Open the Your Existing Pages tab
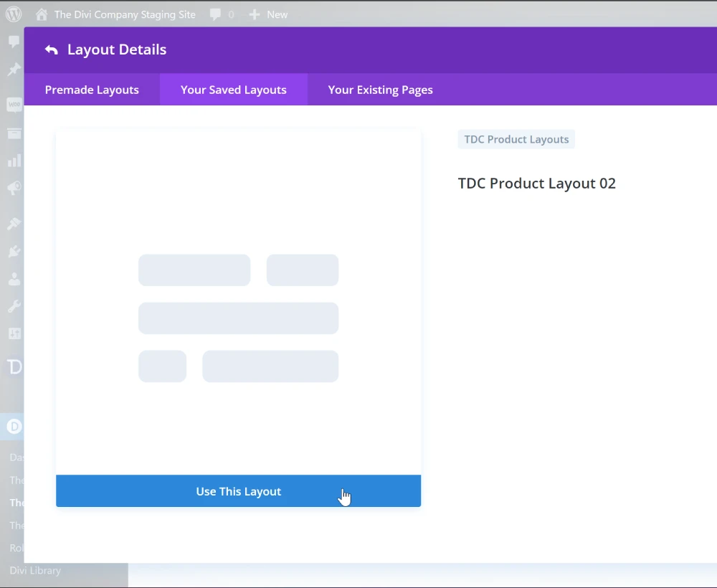The height and width of the screenshot is (588, 717). tap(380, 90)
